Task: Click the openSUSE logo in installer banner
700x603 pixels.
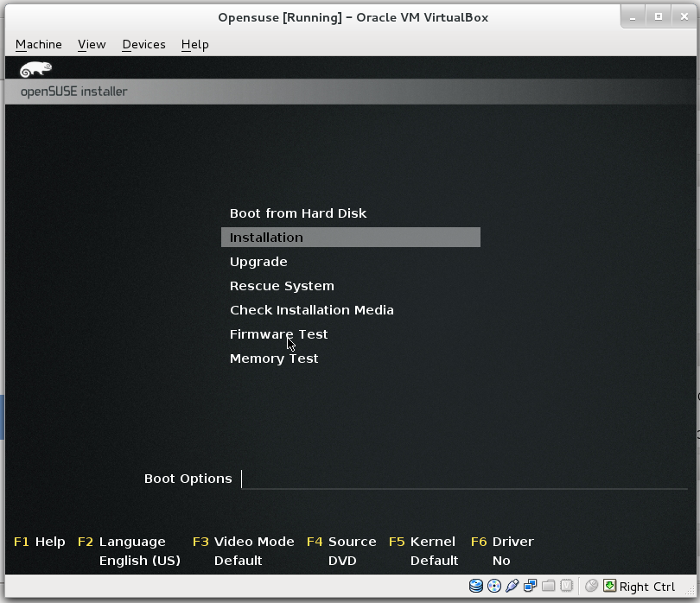Action: (37, 68)
